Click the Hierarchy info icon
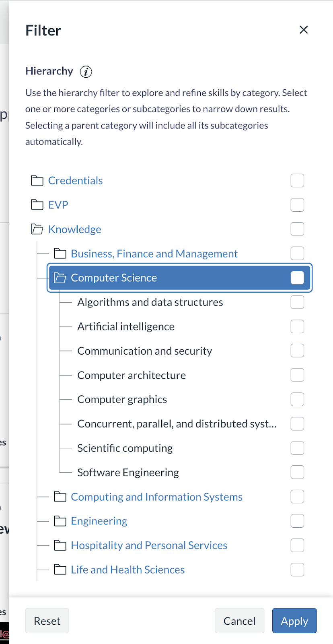 86,72
